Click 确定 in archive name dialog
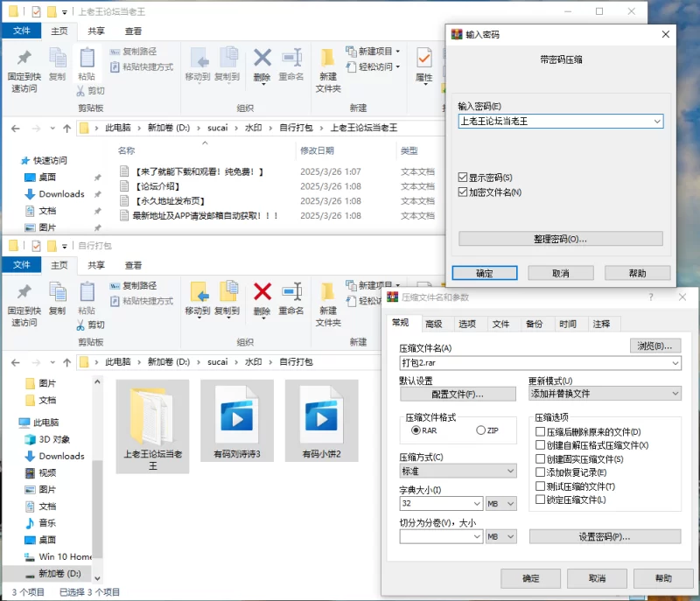 (x=531, y=578)
